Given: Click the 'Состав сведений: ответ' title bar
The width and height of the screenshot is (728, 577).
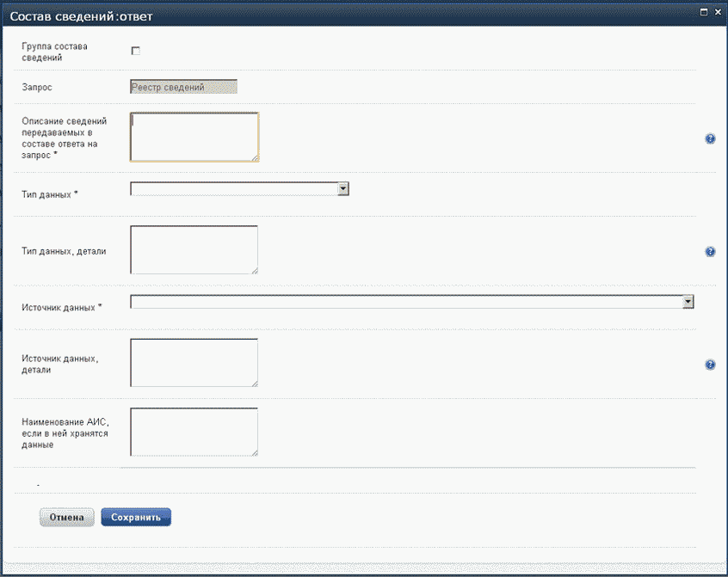Looking at the screenshot, I should pos(344,12).
